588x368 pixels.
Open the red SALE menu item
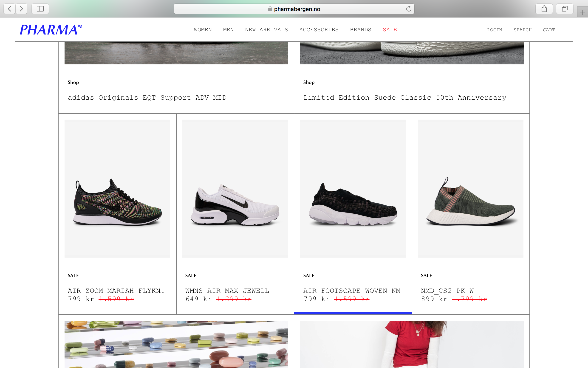pyautogui.click(x=390, y=30)
